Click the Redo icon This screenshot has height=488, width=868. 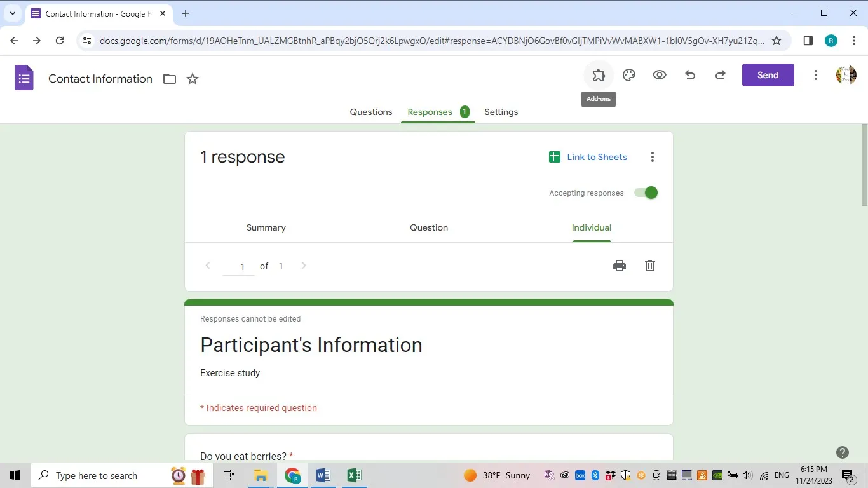[x=720, y=74]
